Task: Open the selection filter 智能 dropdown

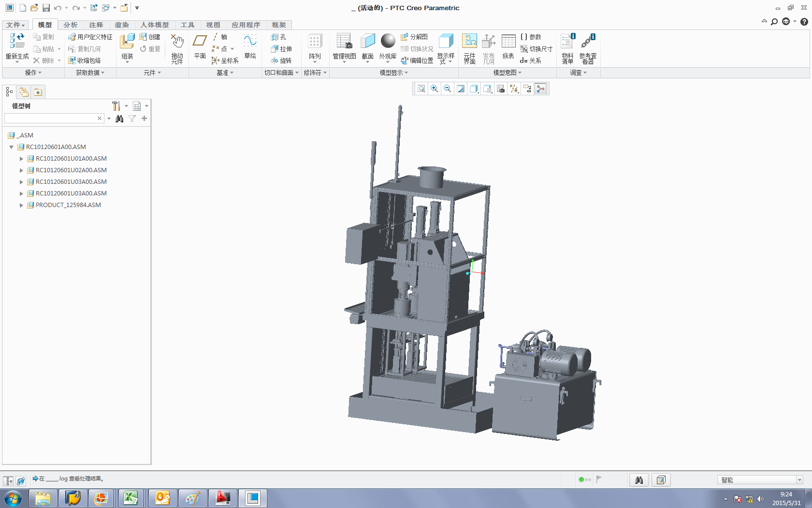Action: (x=799, y=480)
